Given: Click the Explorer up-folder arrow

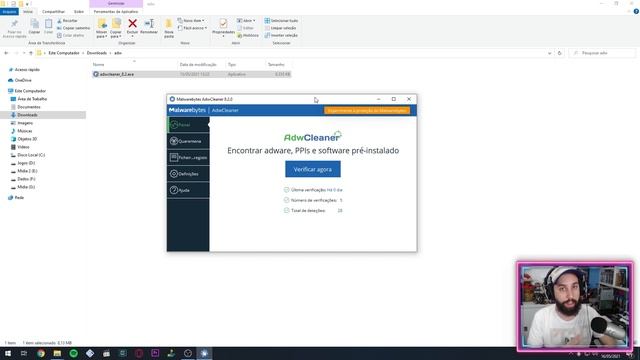Looking at the screenshot, I should tap(31, 53).
